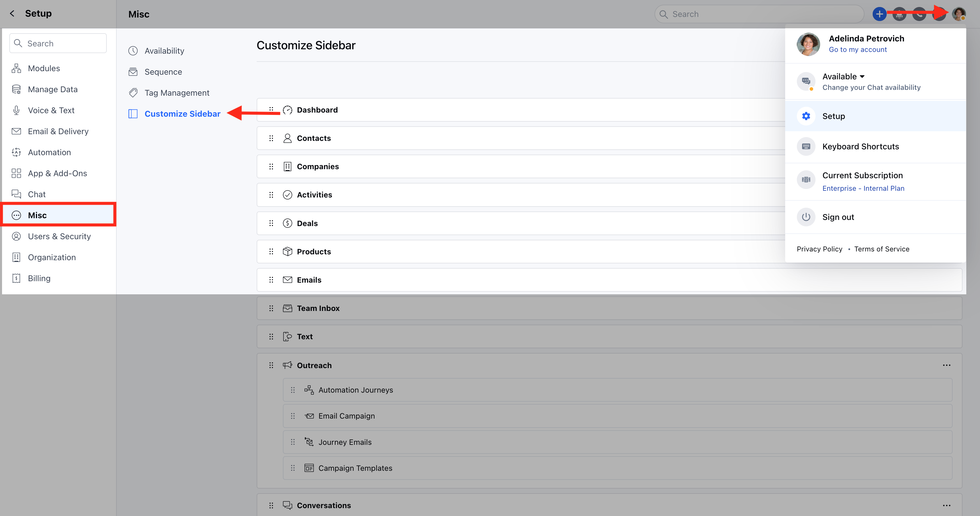Viewport: 980px width, 516px height.
Task: Click the drag handle beside Team Inbox
Action: 271,308
